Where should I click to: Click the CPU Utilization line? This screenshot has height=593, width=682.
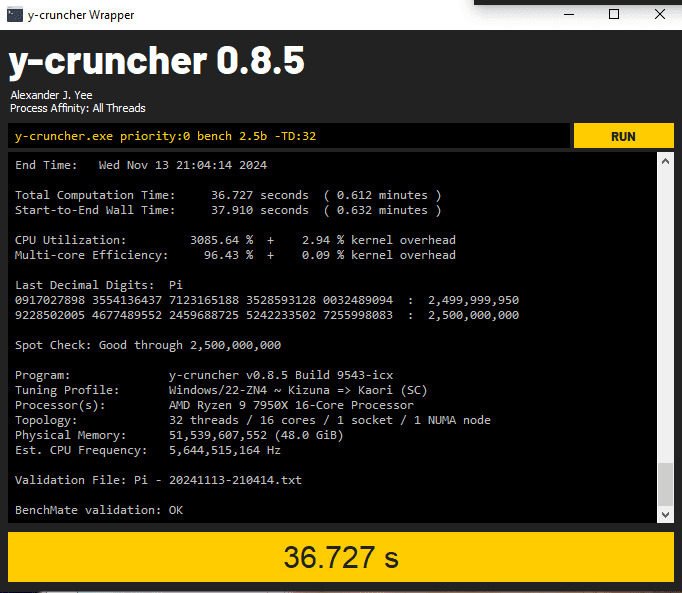pyautogui.click(x=235, y=240)
